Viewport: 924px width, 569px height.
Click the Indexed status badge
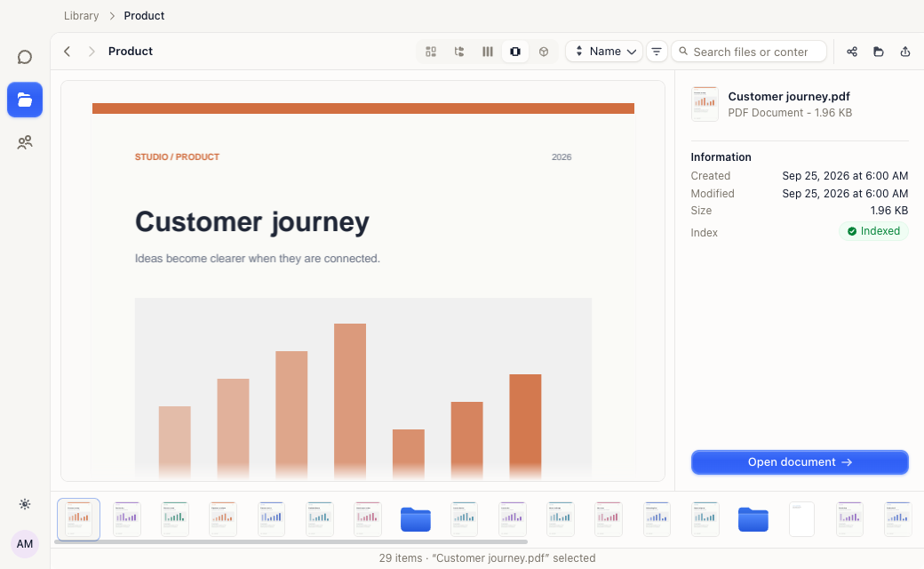pos(873,231)
